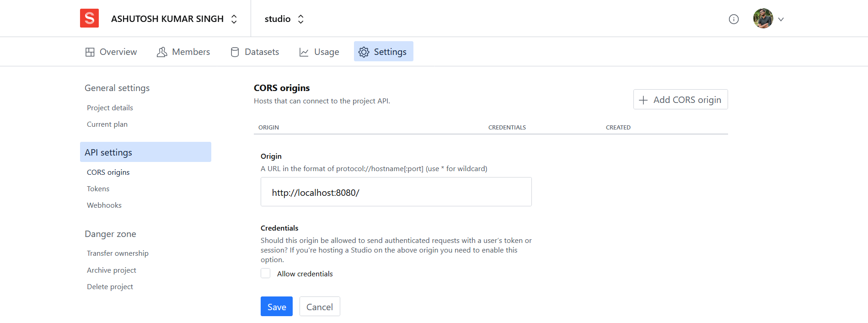Cancel adding the CORS origin
This screenshot has height=323, width=868.
[319, 306]
